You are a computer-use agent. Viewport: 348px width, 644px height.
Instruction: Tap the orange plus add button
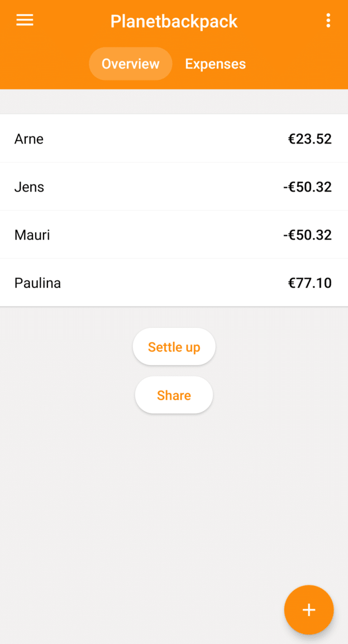coord(308,610)
